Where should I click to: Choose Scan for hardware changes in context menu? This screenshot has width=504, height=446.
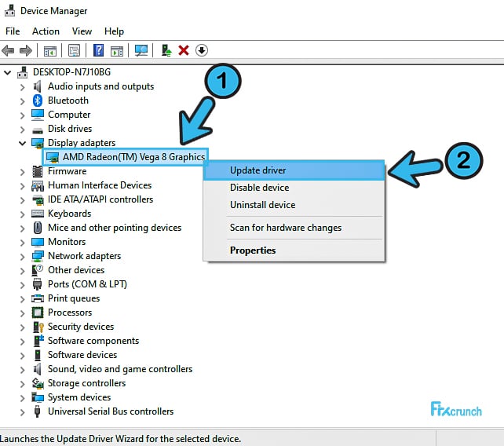tap(294, 228)
